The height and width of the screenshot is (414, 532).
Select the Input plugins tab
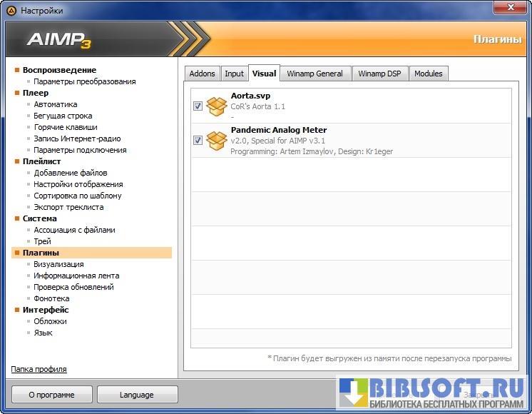click(234, 74)
